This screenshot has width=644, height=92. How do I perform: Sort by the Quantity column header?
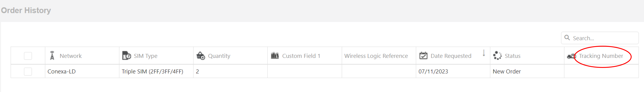click(219, 56)
